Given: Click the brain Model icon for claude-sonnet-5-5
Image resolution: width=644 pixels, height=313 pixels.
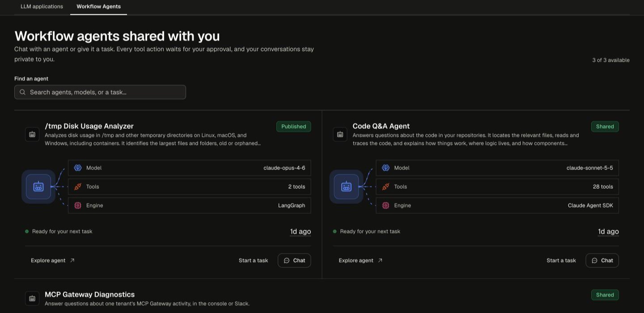Looking at the screenshot, I should pos(386,168).
